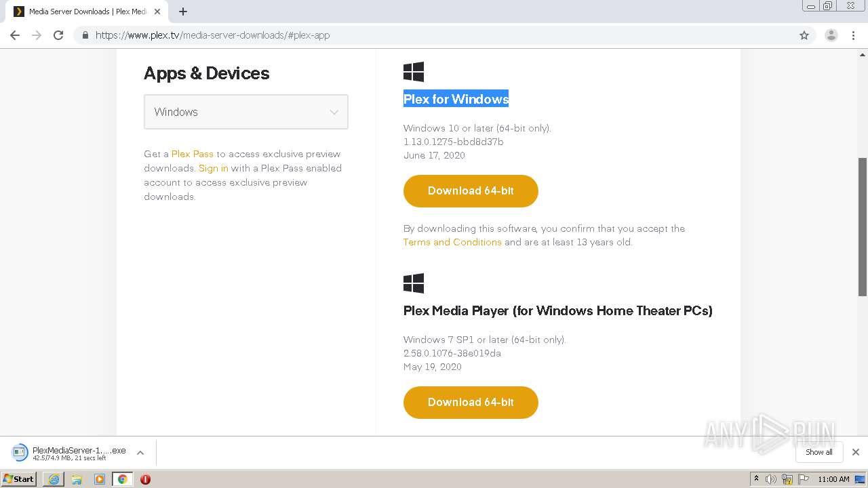Viewport: 868px width, 488px height.
Task: Open a new browser tab
Action: point(183,12)
